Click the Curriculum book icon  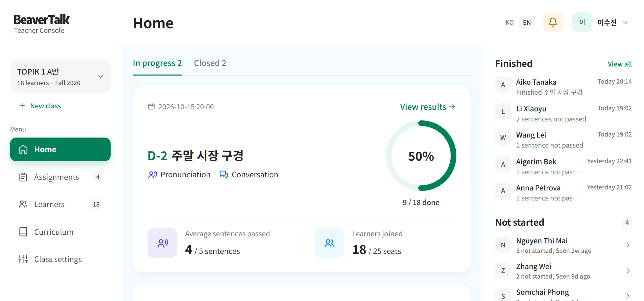(x=23, y=232)
